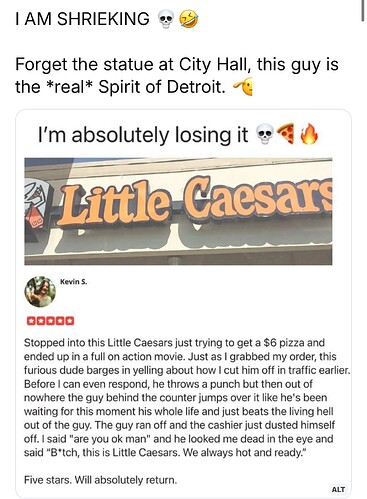Click Kevin S. round profile picture
The height and width of the screenshot is (499, 367).
pyautogui.click(x=40, y=291)
